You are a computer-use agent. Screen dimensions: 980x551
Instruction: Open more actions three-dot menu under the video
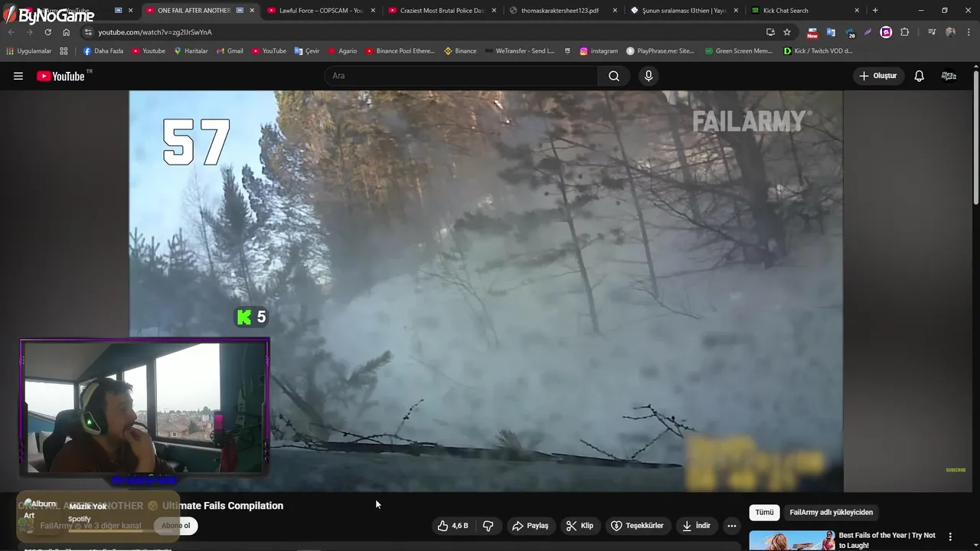click(x=732, y=526)
